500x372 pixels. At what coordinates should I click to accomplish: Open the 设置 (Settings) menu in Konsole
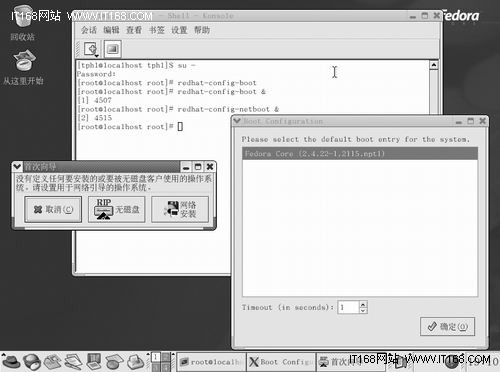coord(179,30)
